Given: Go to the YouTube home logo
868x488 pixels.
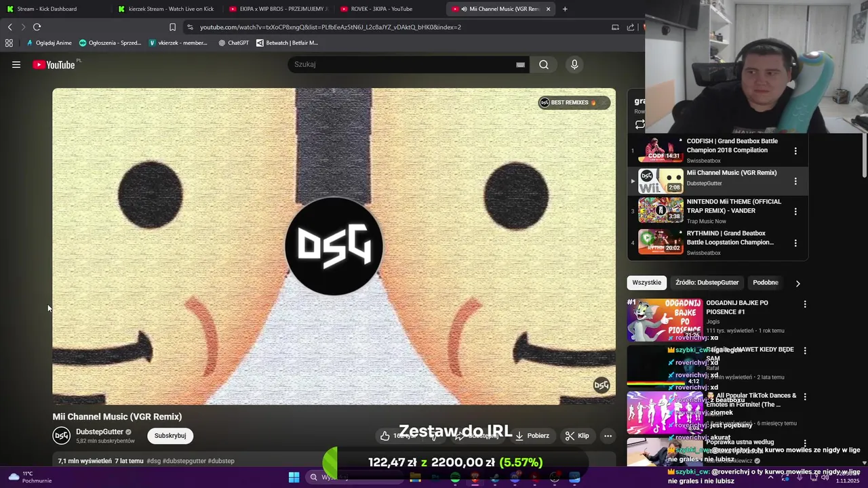Looking at the screenshot, I should pyautogui.click(x=54, y=64).
